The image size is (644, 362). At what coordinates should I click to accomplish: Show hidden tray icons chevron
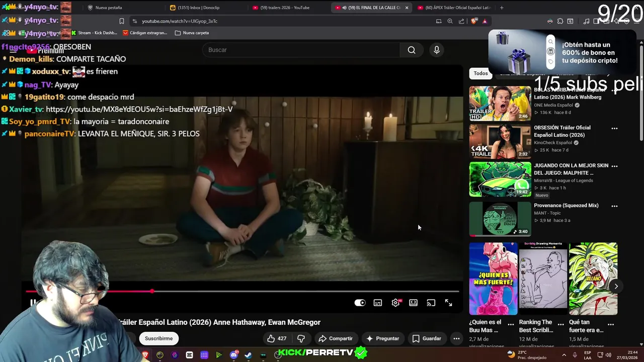click(563, 355)
